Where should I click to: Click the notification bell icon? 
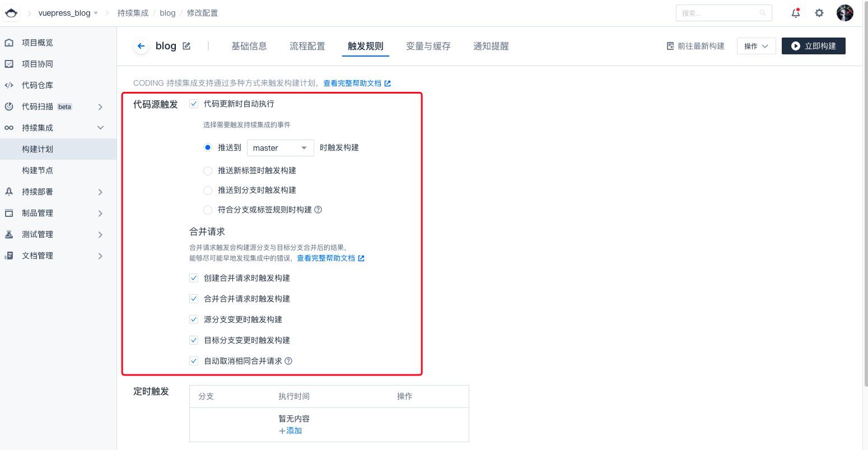click(795, 13)
